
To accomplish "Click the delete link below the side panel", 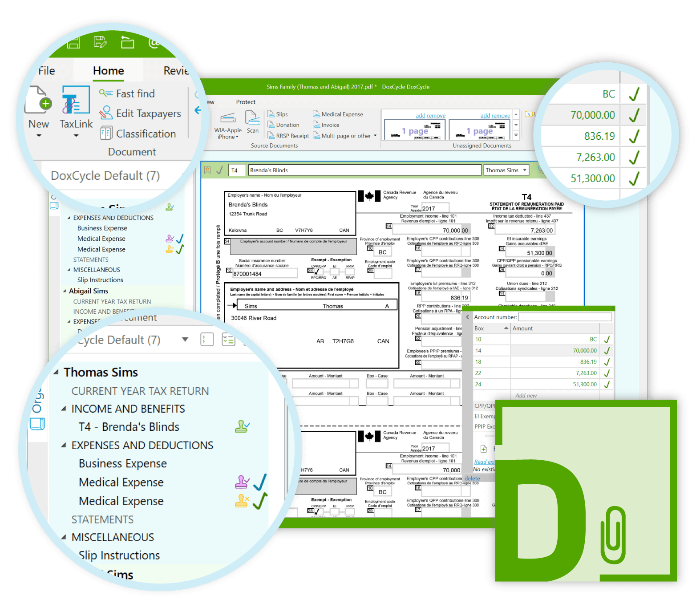I will pyautogui.click(x=472, y=478).
